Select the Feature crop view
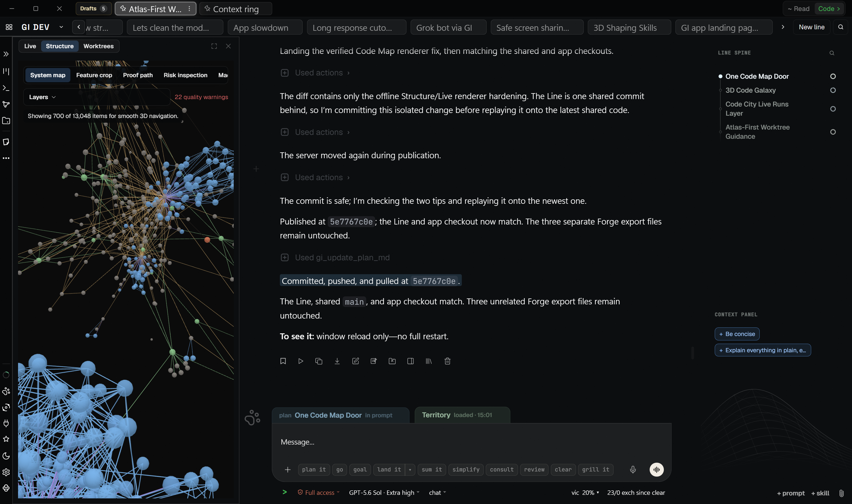 94,75
